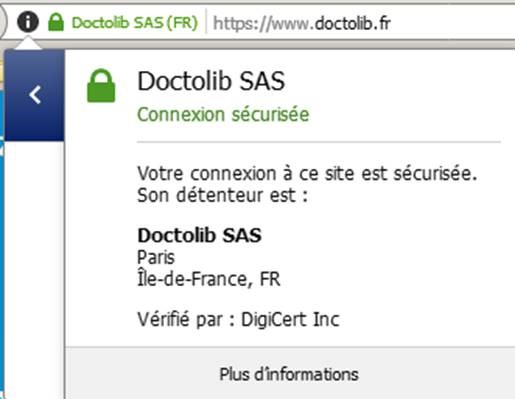Click the Doctolib SAS panel title

211,81
